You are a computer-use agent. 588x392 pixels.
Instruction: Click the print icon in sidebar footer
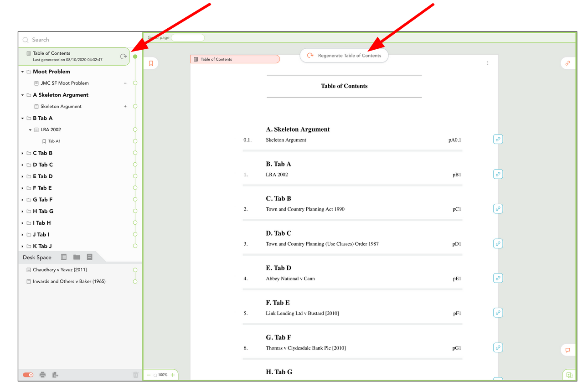pyautogui.click(x=42, y=375)
